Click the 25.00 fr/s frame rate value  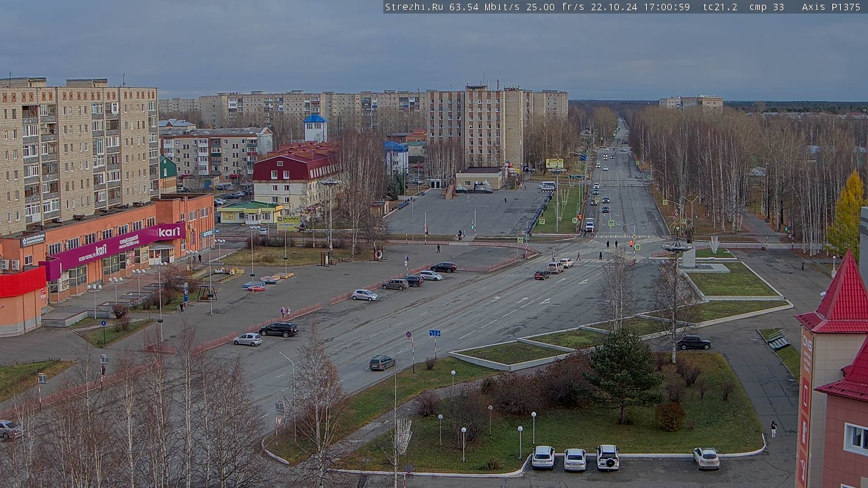pos(555,7)
